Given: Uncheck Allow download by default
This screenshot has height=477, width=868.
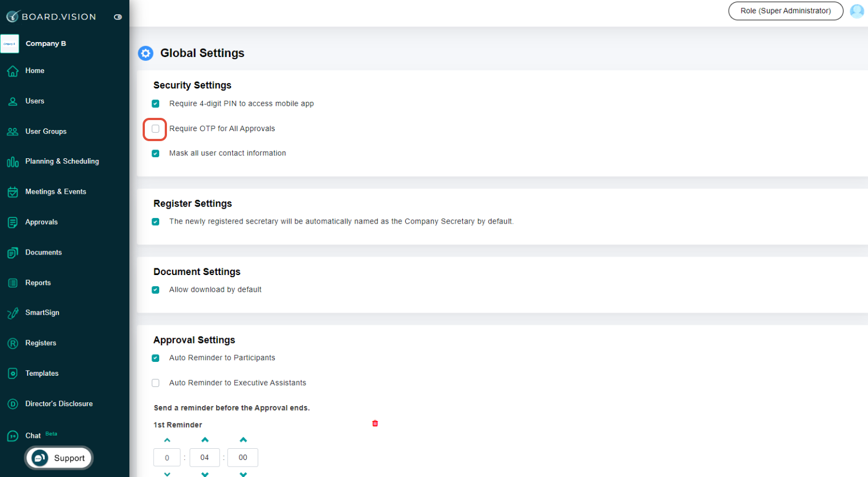Looking at the screenshot, I should pyautogui.click(x=155, y=290).
